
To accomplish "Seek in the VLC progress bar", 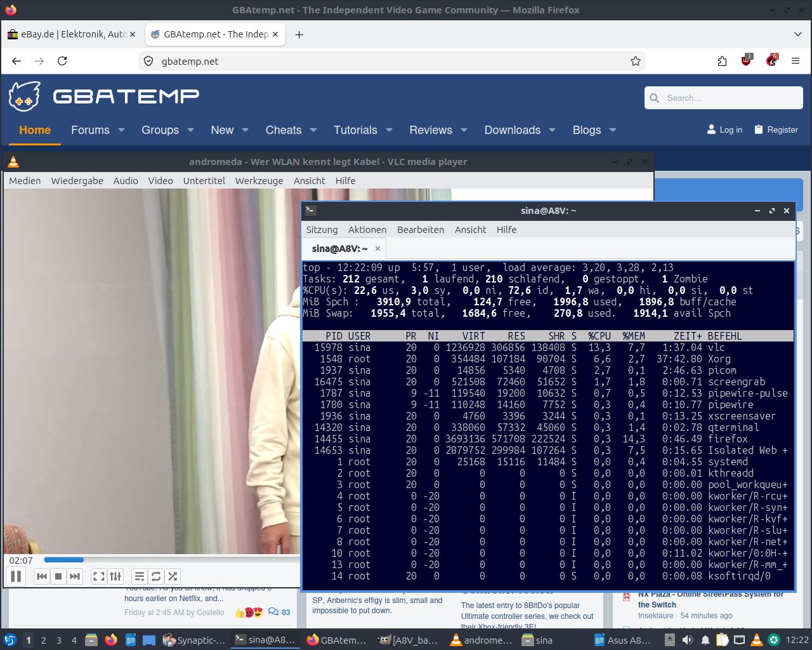I will tap(171, 560).
